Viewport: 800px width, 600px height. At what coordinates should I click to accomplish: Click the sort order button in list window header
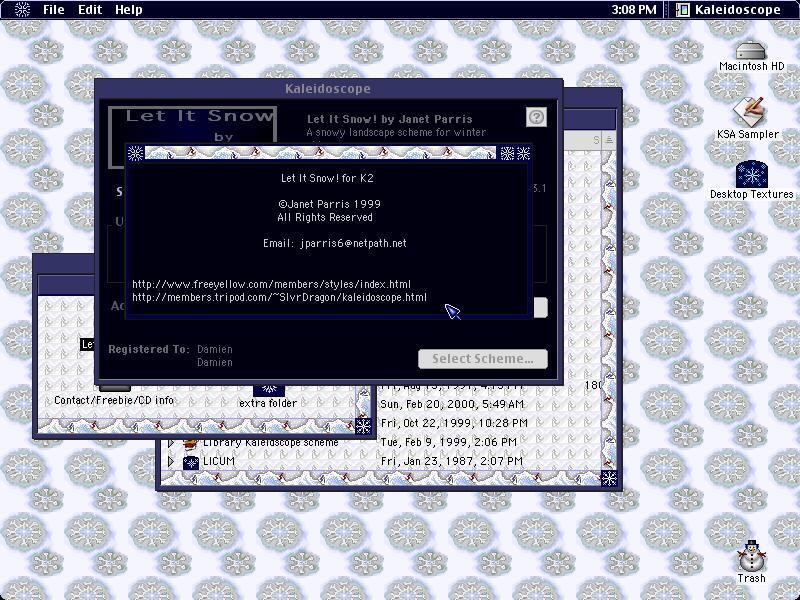[x=609, y=140]
